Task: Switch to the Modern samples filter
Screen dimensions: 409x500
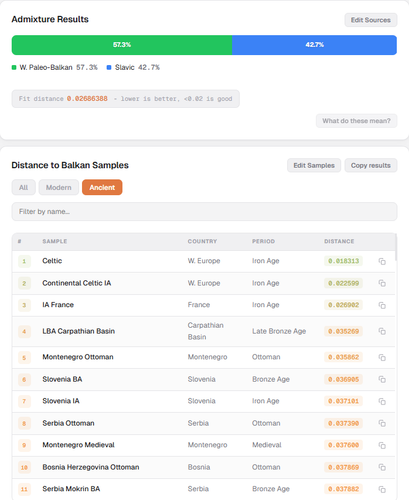Action: [x=59, y=187]
